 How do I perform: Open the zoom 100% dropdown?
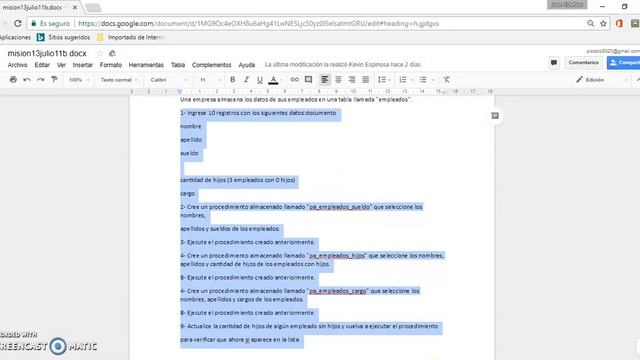click(79, 80)
